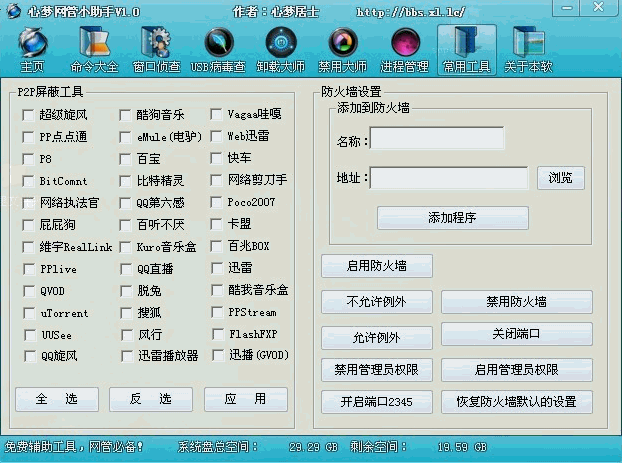Click the 系统盘总空间 29.29 GB status text
Screen dimensions: 622x463
coord(258,447)
